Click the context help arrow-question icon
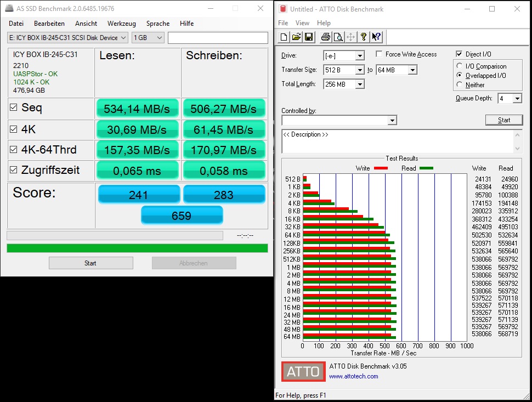The height and width of the screenshot is (402, 532). tap(376, 37)
